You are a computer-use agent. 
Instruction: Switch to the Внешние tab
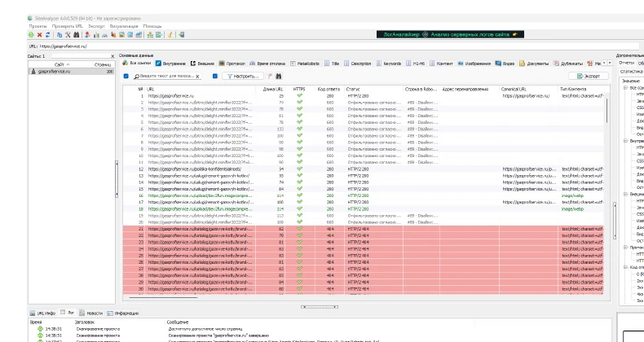(x=202, y=64)
